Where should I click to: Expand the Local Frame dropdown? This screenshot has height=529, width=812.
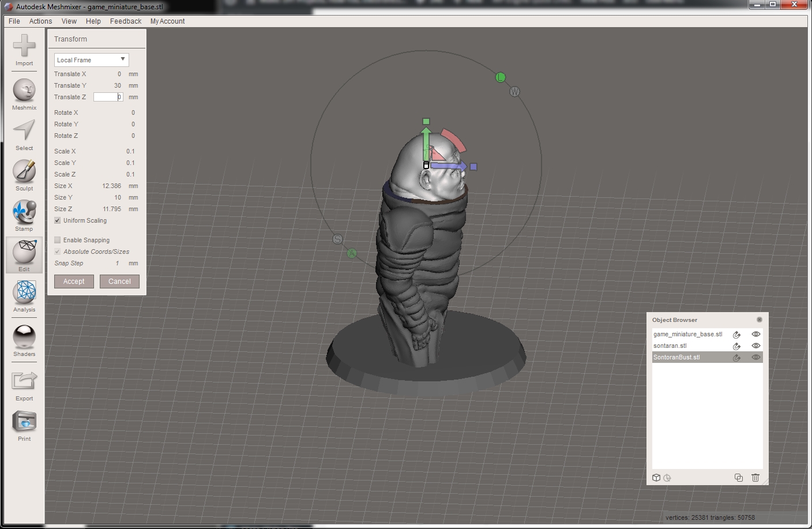click(91, 60)
